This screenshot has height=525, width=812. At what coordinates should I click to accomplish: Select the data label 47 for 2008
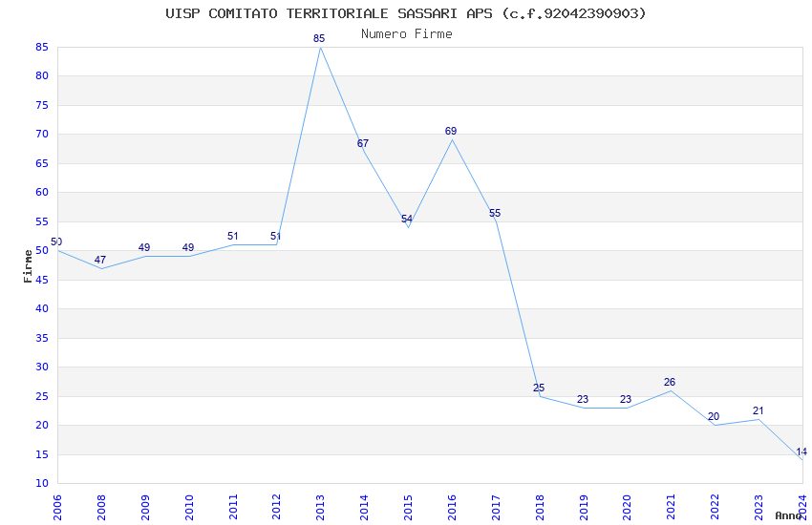pos(100,260)
